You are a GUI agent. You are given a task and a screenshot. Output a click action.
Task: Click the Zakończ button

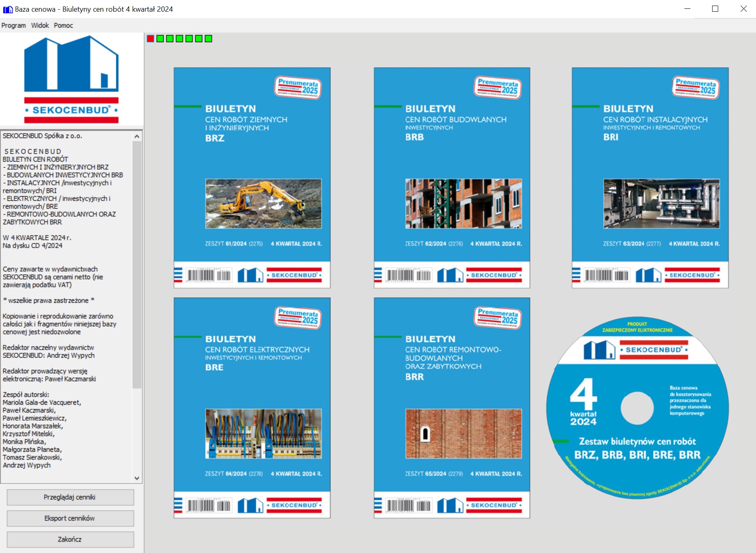(x=70, y=539)
